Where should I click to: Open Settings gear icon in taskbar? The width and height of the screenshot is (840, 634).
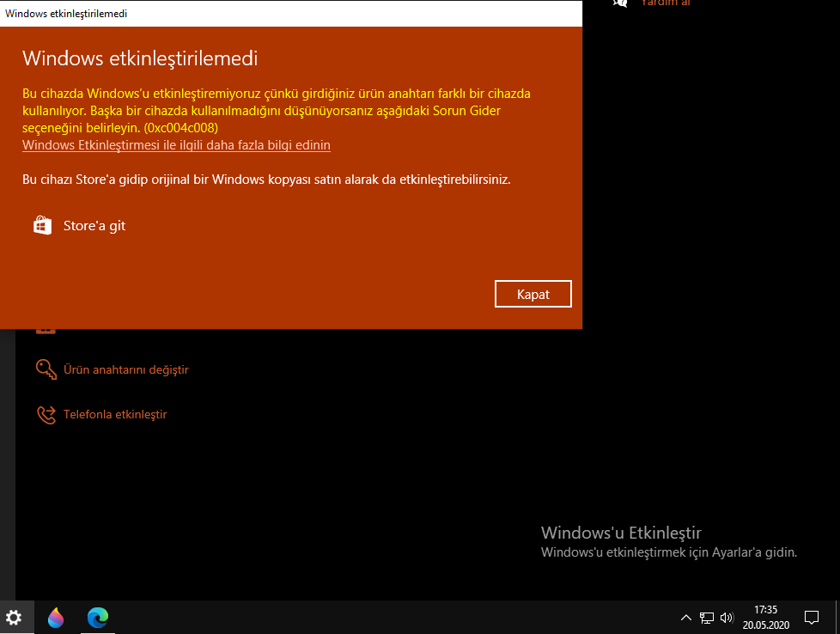(14, 618)
